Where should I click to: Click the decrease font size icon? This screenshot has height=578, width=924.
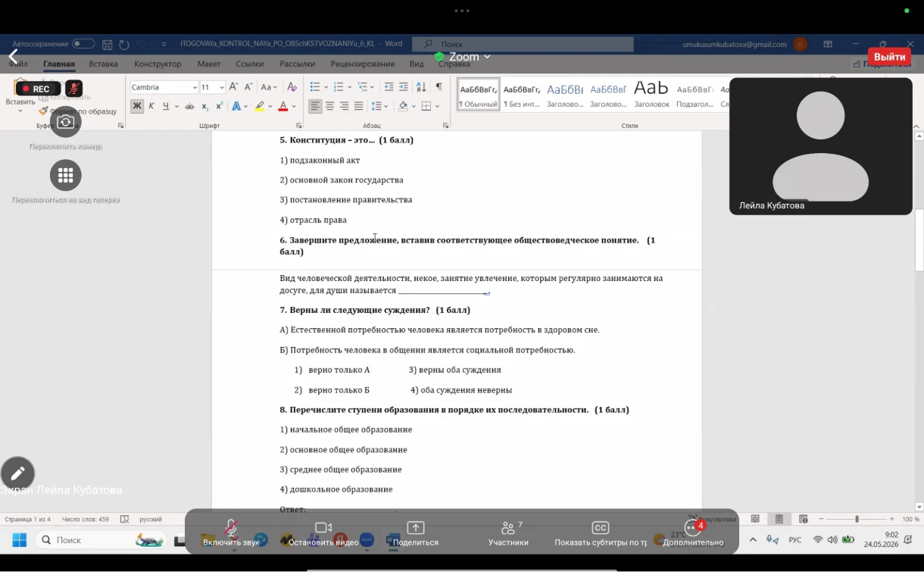[248, 87]
